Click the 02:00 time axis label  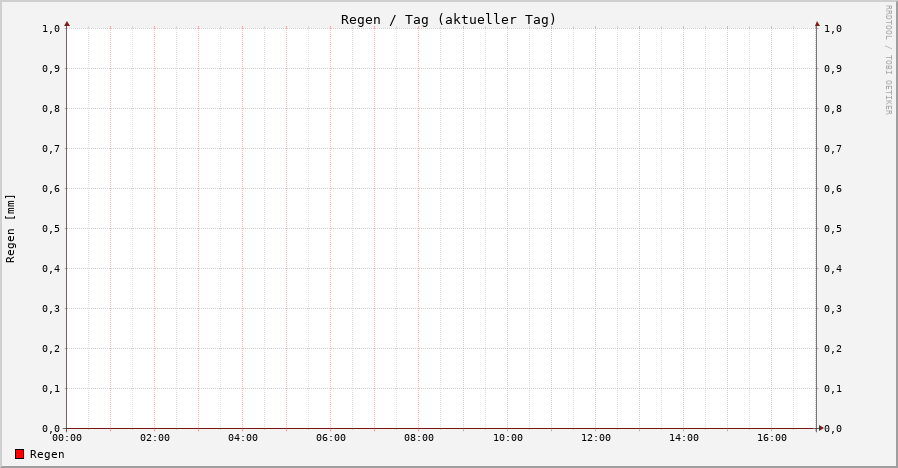[155, 438]
